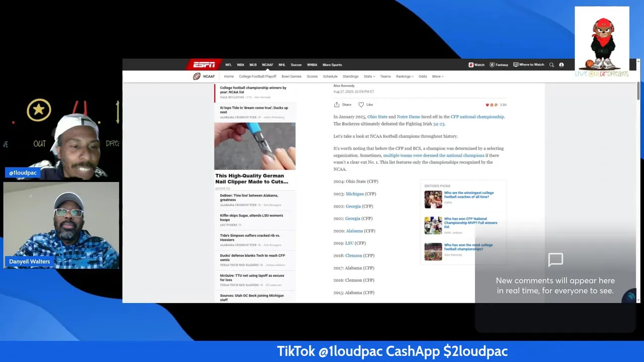This screenshot has height=362, width=644.
Task: Open Where to Watch
Action: click(528, 65)
